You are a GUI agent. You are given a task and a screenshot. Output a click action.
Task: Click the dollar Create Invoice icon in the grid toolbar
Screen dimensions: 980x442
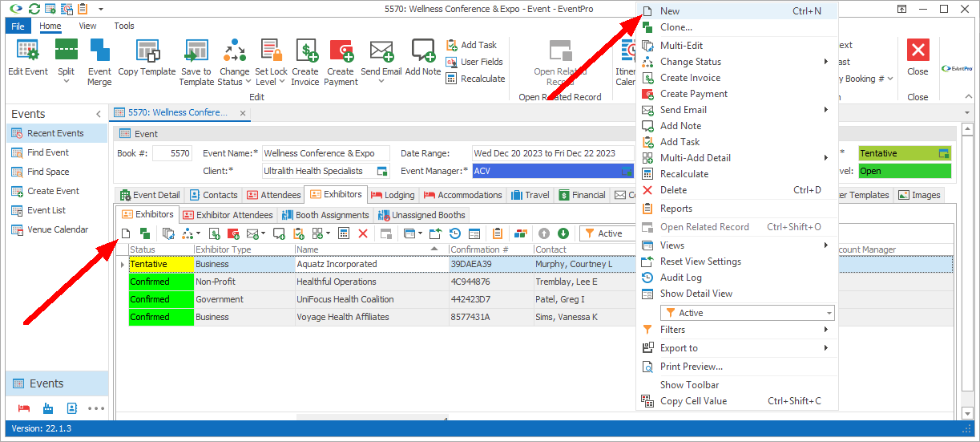coord(214,233)
